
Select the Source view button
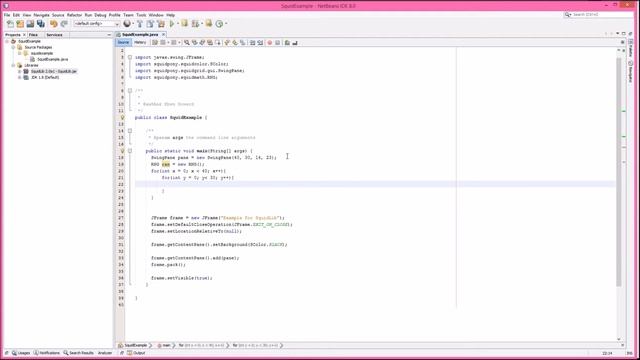pos(123,42)
